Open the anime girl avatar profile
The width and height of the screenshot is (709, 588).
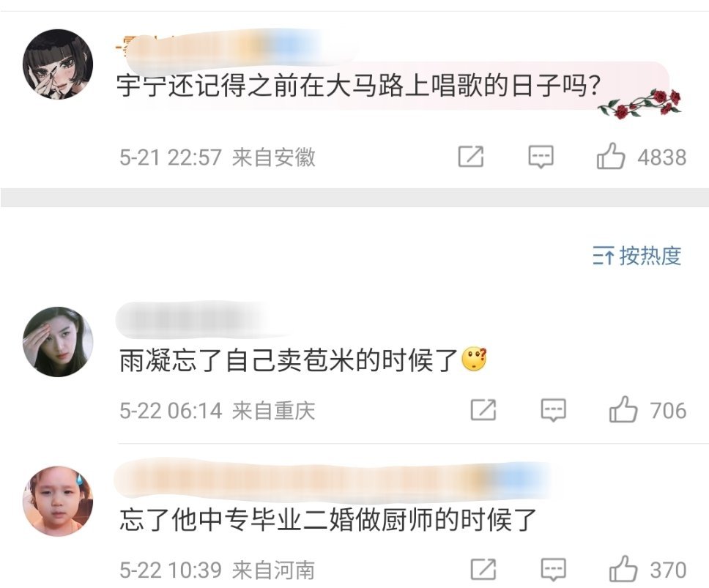(58, 64)
